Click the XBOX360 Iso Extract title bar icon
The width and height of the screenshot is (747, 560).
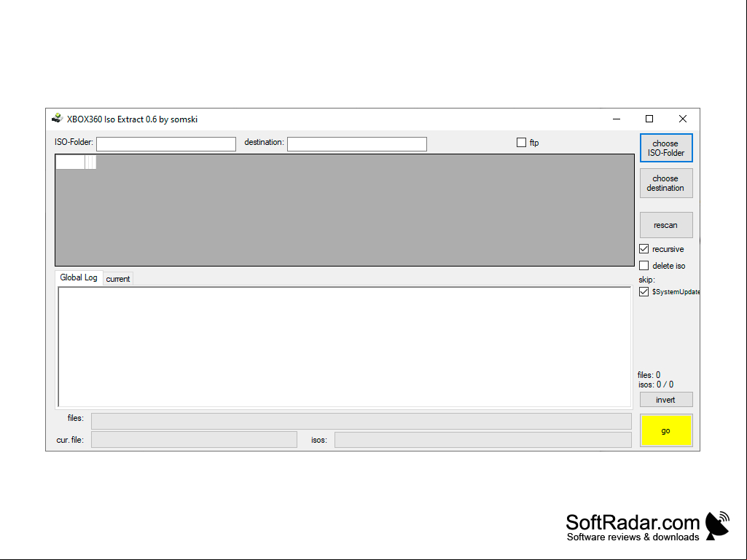[57, 118]
